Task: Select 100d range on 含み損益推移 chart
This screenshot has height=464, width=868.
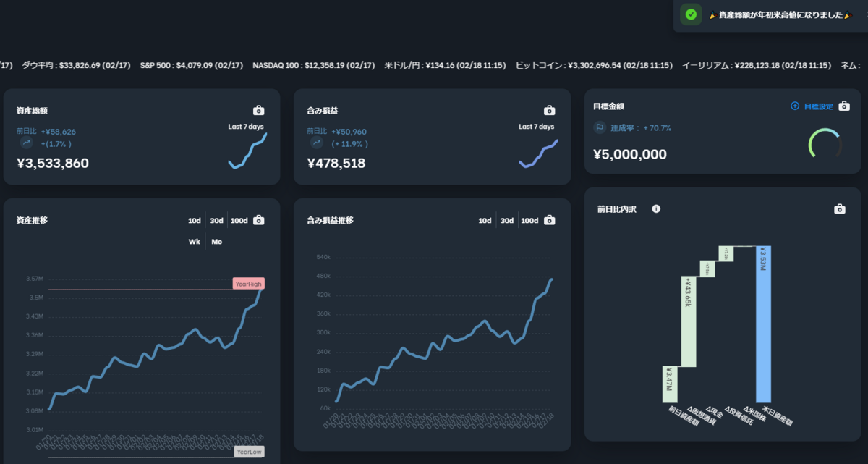Action: [x=529, y=221]
